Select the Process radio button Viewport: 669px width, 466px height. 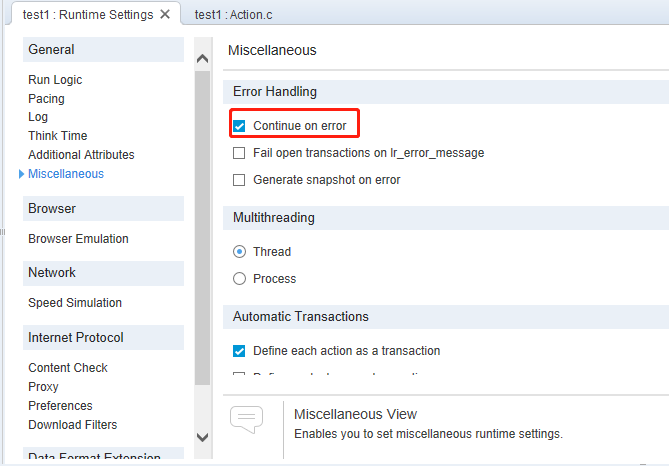point(239,279)
